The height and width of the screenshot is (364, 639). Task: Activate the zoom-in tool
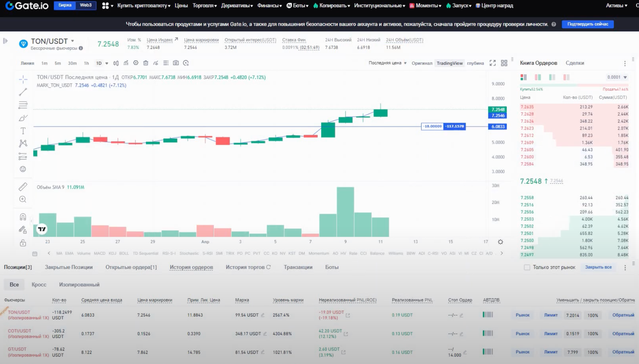click(23, 199)
